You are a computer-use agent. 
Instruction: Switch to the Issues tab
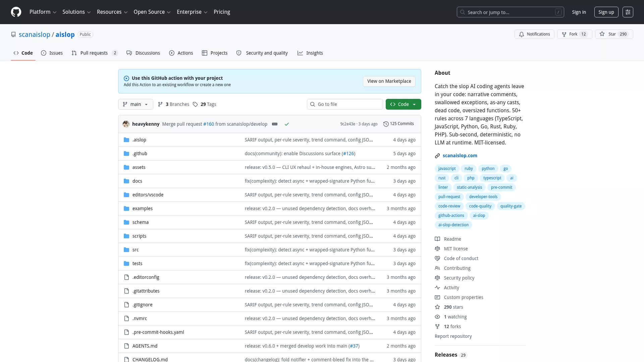click(x=52, y=53)
